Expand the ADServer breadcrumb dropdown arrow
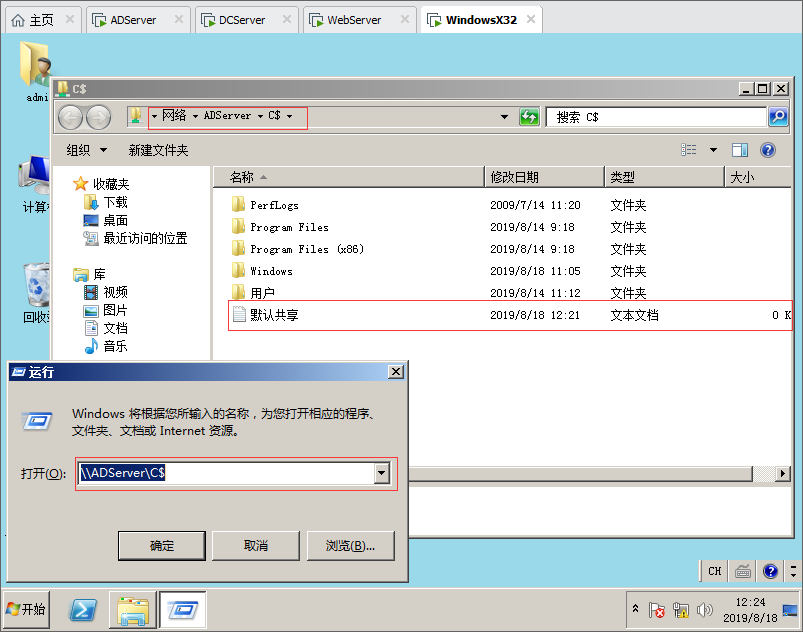The image size is (803, 632). 260,117
